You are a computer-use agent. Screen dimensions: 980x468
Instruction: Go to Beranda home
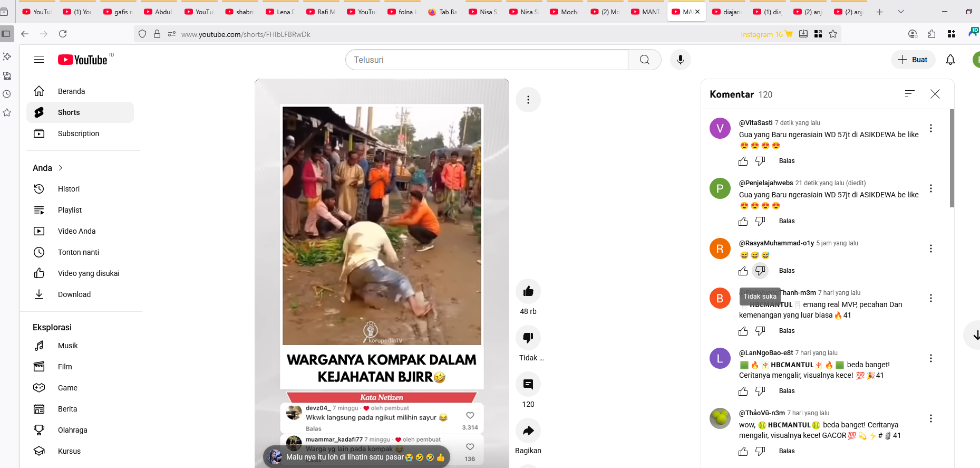[x=80, y=91]
